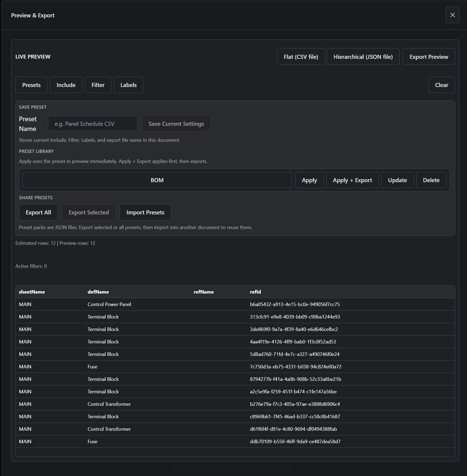The width and height of the screenshot is (467, 476).
Task: Click the refName column header
Action: pyautogui.click(x=204, y=292)
